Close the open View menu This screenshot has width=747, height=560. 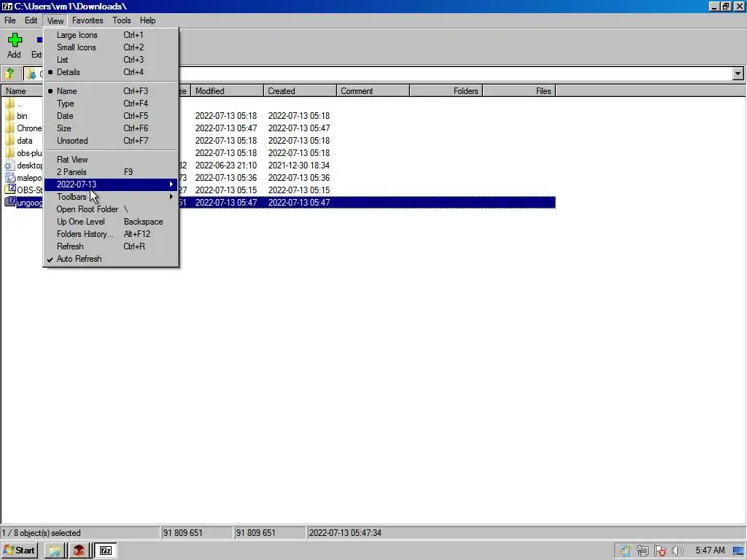click(x=55, y=20)
